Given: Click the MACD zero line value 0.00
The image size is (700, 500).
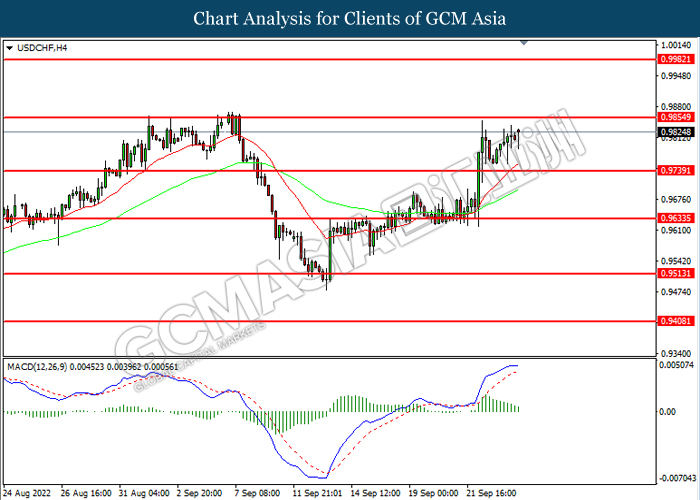Looking at the screenshot, I should (x=667, y=412).
